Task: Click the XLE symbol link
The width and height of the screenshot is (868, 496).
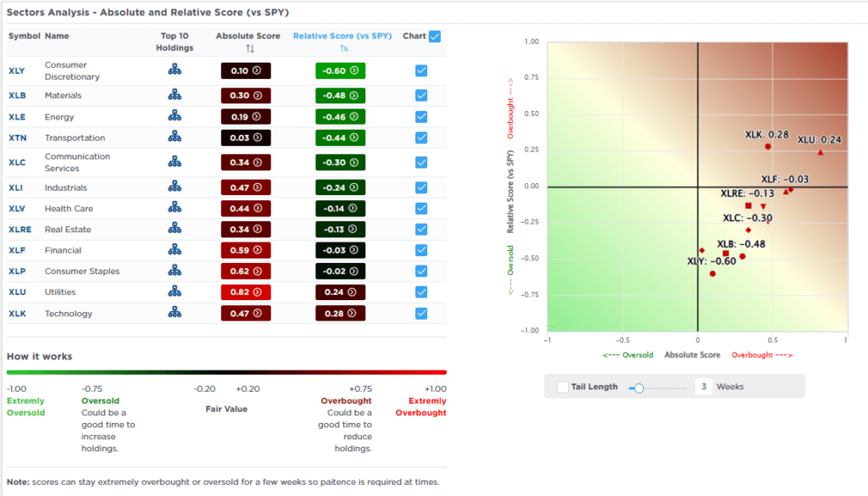Action: 17,117
